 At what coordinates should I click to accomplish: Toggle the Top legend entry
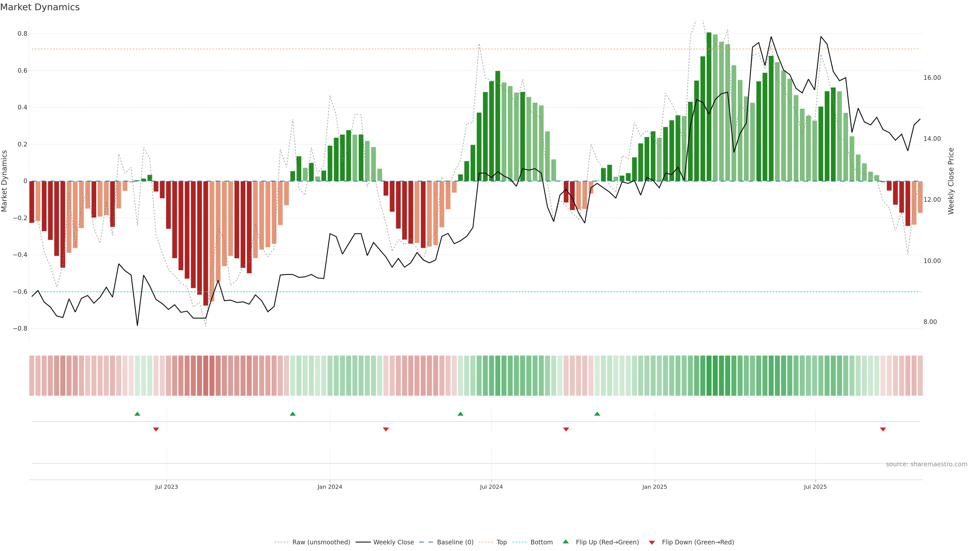501,542
